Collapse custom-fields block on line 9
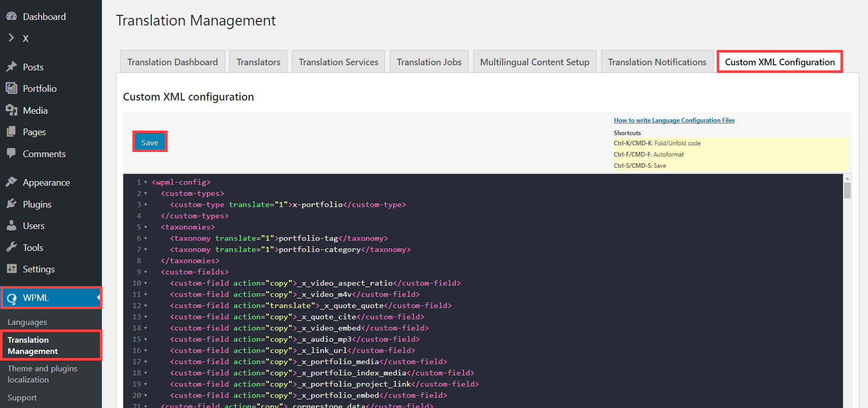 146,272
